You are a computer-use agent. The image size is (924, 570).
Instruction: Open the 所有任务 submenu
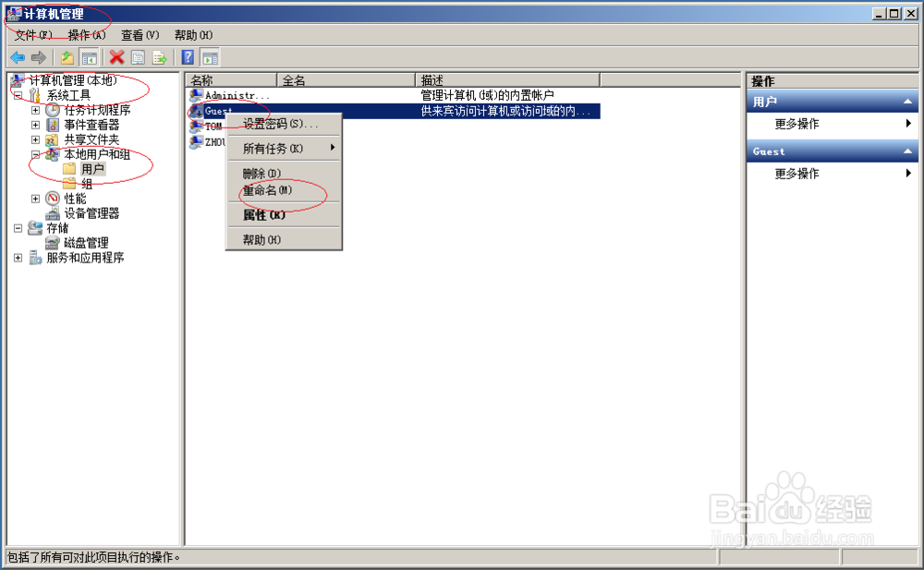point(284,149)
